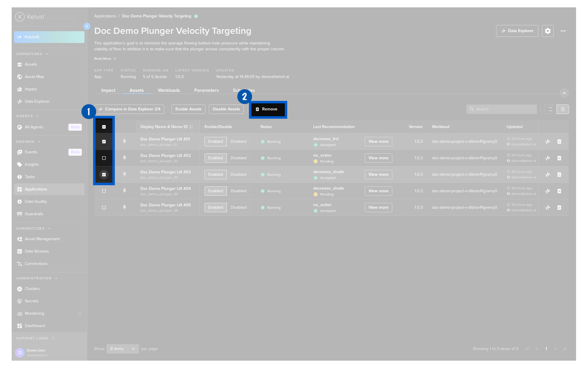Screen dimensions: 588x368
Task: Check Doc Demo Plunger Lift #05 checkbox
Action: (x=104, y=208)
